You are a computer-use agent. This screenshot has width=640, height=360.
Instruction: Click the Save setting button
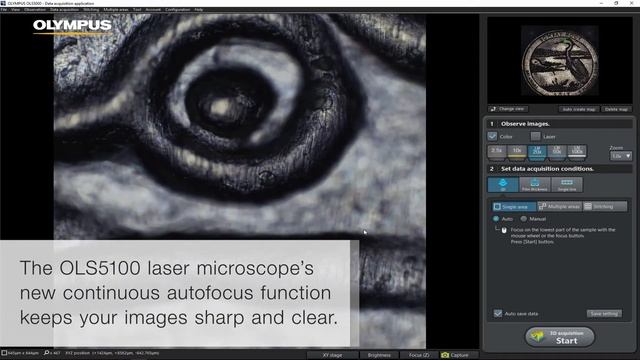(x=604, y=313)
